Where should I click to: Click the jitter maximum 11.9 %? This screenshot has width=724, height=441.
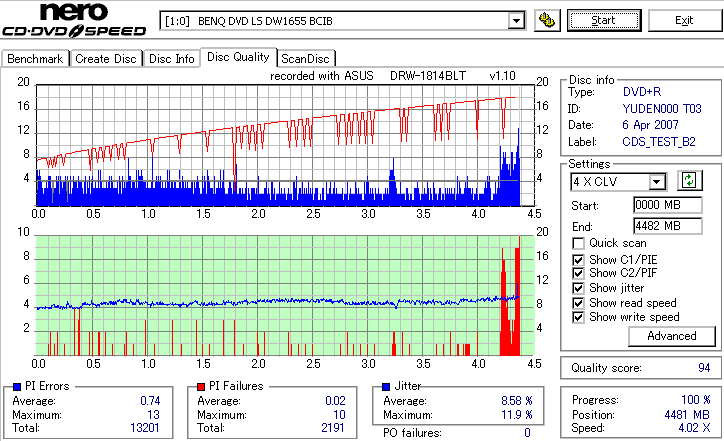[x=517, y=415]
